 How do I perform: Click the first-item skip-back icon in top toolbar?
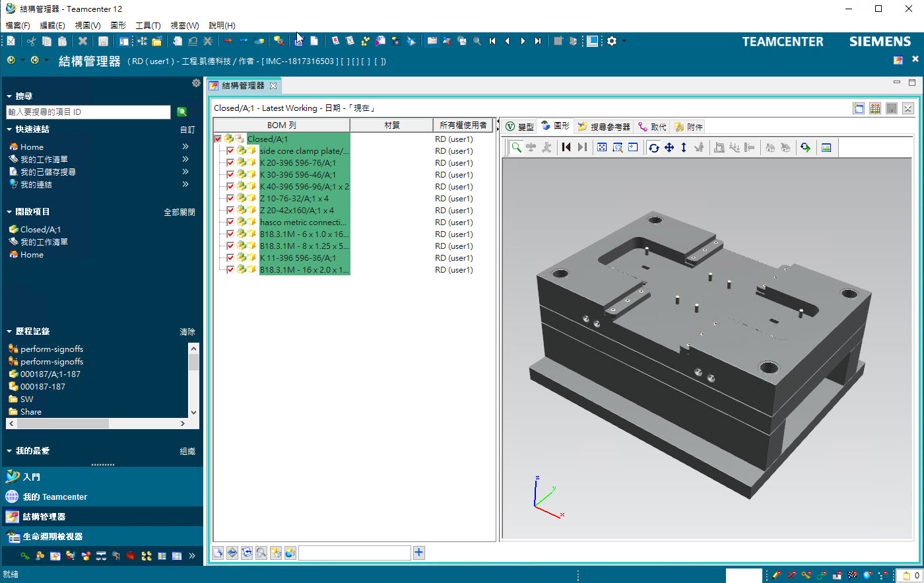click(492, 41)
